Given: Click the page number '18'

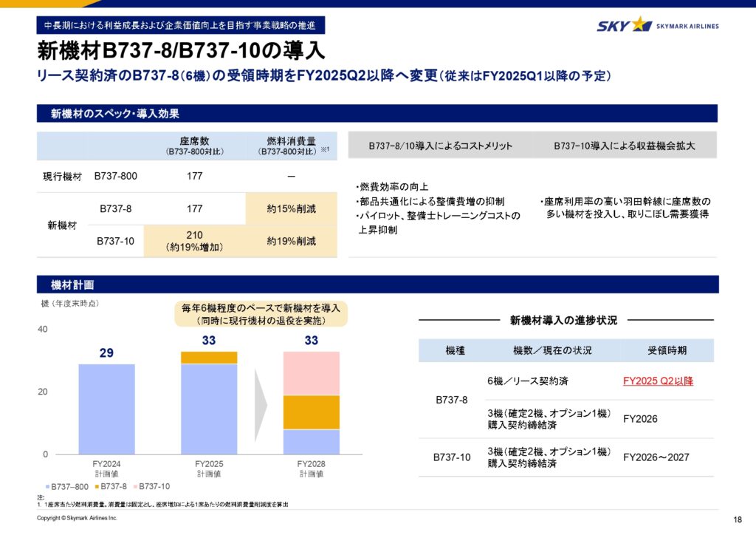Looking at the screenshot, I should pos(738,519).
